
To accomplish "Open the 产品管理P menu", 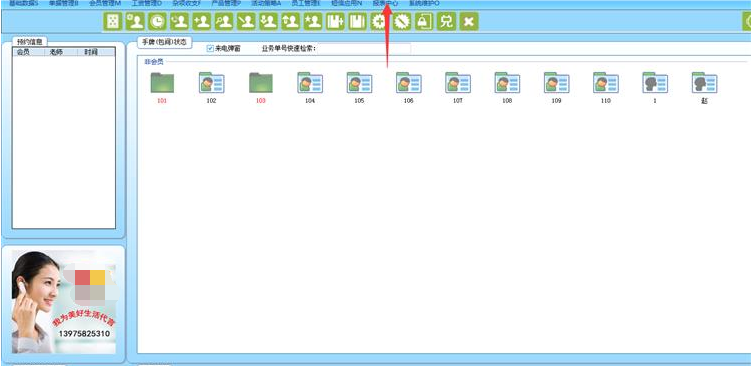I will coord(226,3).
